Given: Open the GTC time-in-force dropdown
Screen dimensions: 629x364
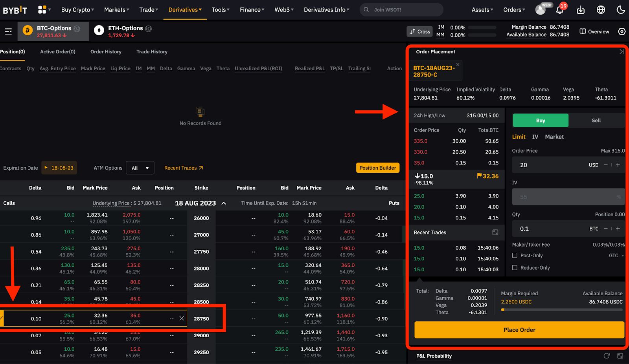Looking at the screenshot, I should pos(616,256).
